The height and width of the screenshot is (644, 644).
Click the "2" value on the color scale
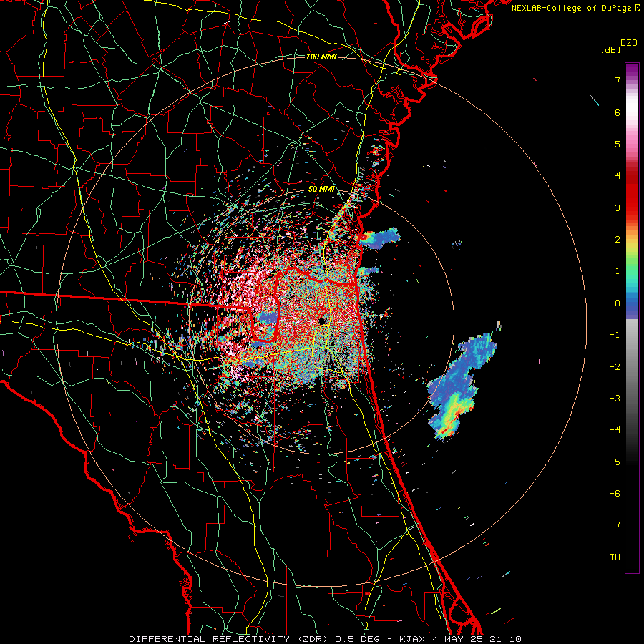point(618,240)
